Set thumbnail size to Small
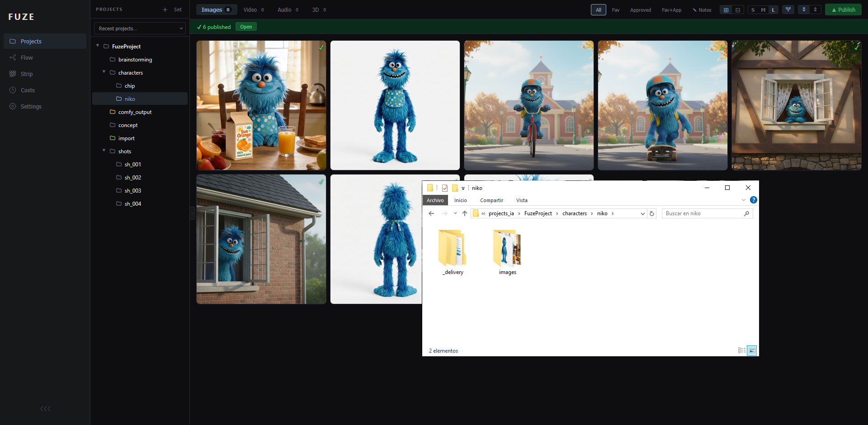The height and width of the screenshot is (425, 868). (753, 10)
